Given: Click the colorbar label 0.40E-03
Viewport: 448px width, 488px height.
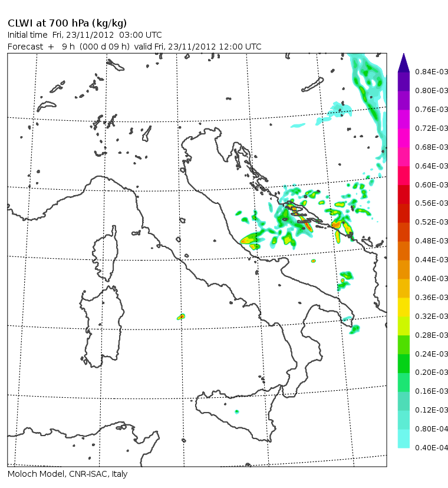Looking at the screenshot, I should [431, 279].
